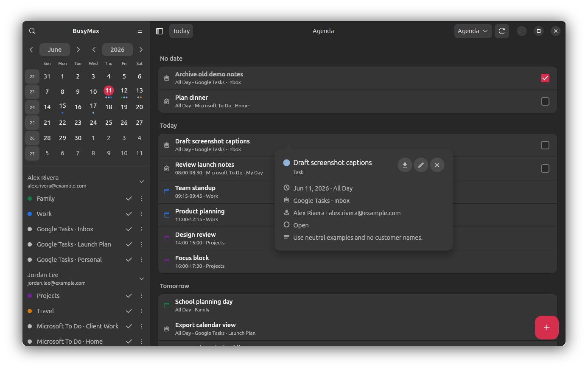Image resolution: width=588 pixels, height=370 pixels.
Task: Click the orange Travel calendar color dot
Action: [x=30, y=311]
